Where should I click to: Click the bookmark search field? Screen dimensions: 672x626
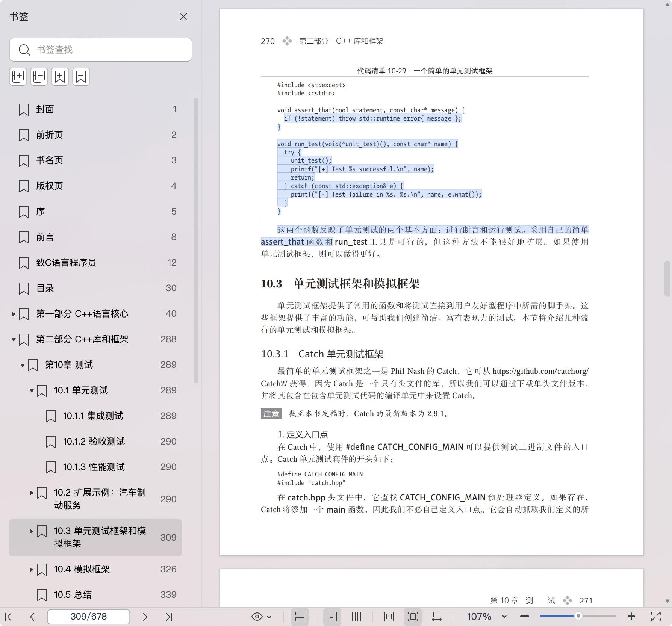point(101,50)
